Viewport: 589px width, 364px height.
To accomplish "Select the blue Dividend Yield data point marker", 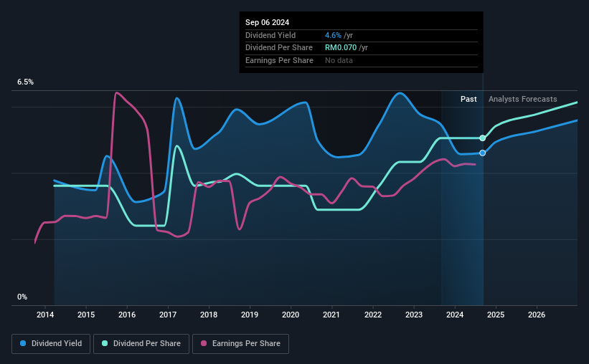I will (x=483, y=153).
